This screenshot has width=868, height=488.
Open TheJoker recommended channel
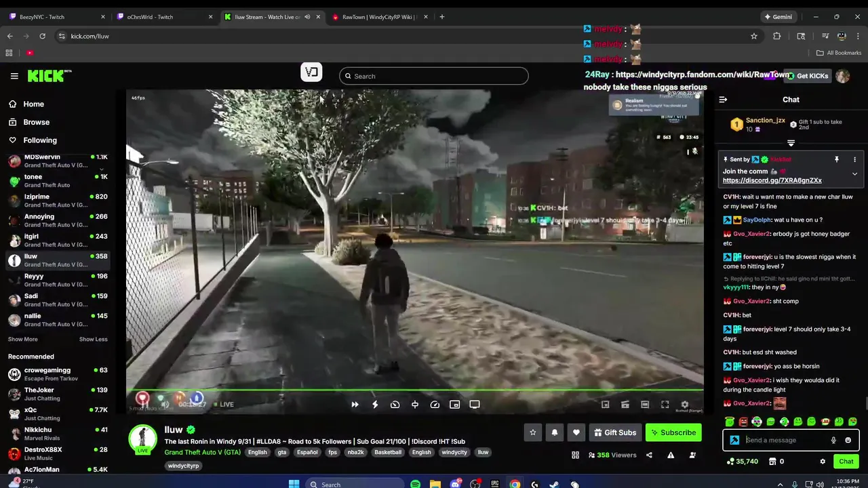(x=58, y=394)
